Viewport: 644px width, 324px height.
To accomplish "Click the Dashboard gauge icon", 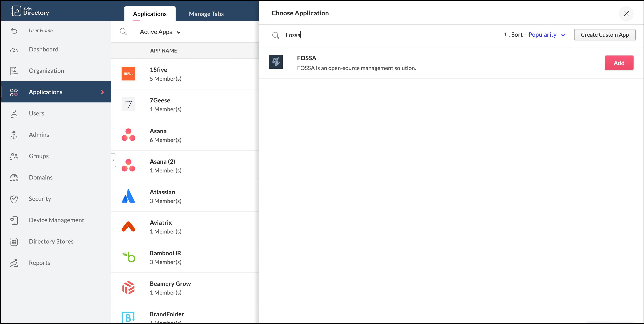I will click(14, 50).
